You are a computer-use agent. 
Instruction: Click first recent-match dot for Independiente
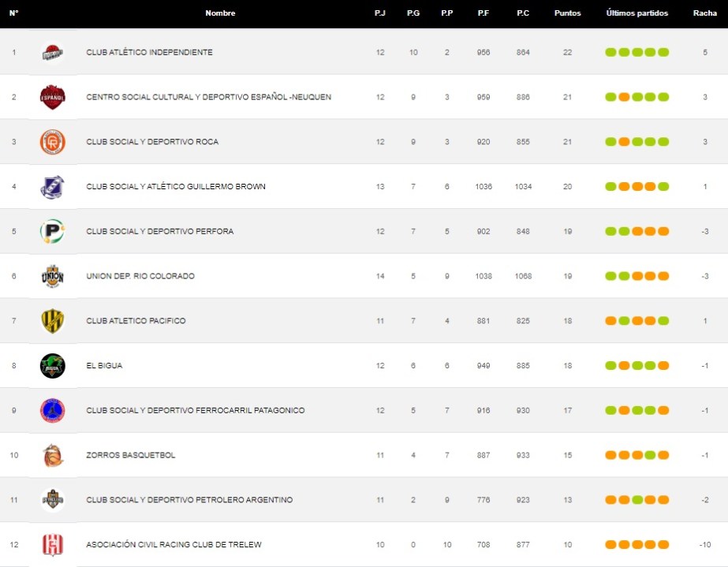610,53
